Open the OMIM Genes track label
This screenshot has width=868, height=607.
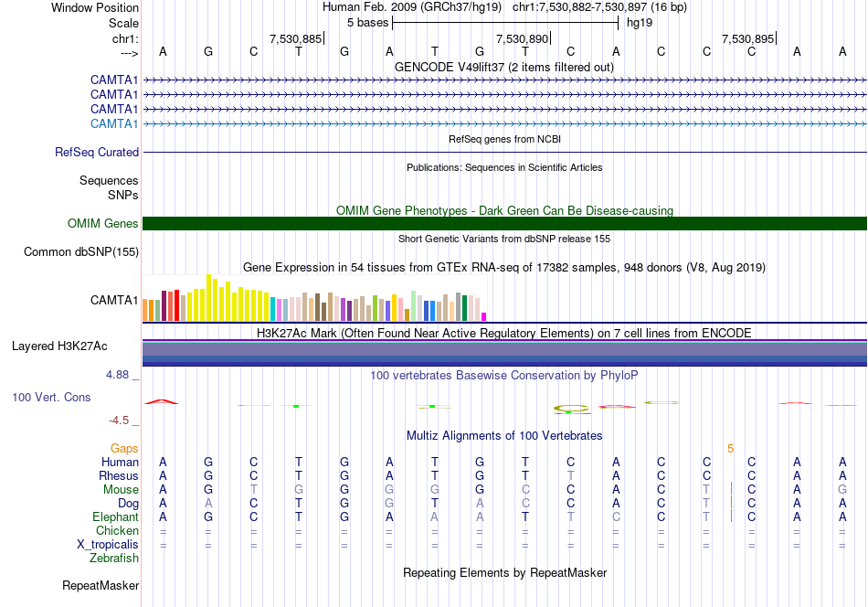[x=102, y=223]
